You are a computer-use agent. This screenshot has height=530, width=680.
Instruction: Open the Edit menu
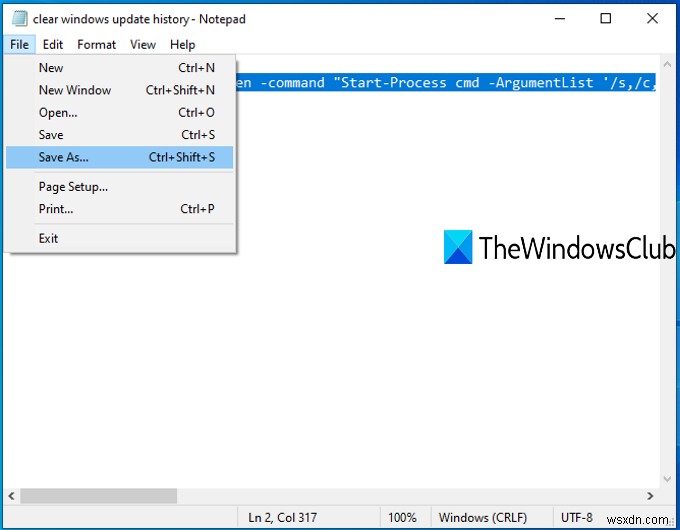point(53,45)
